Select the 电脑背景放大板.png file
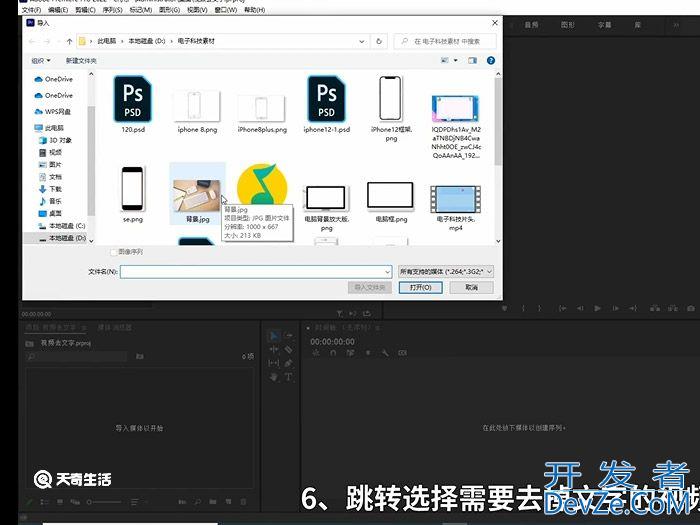The width and height of the screenshot is (700, 525). pyautogui.click(x=326, y=207)
